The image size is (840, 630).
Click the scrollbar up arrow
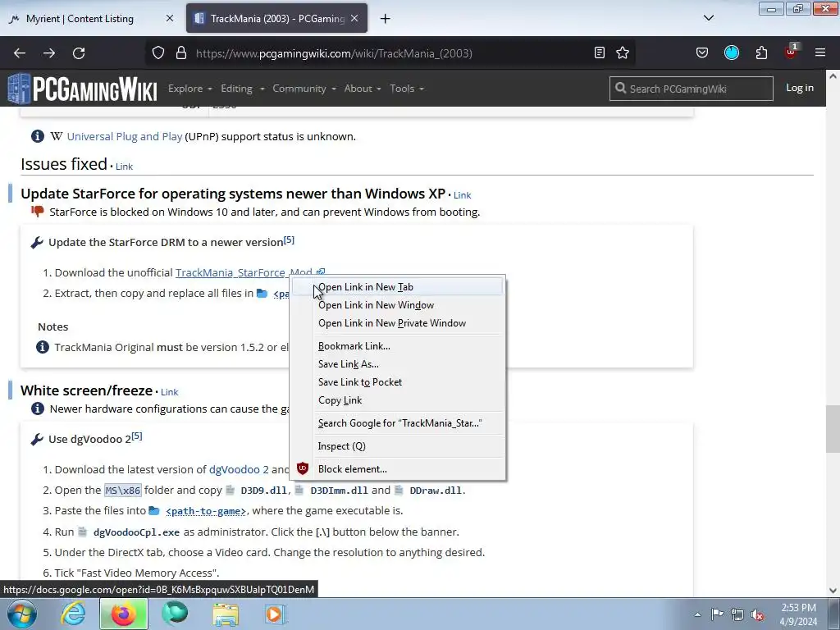click(x=833, y=76)
